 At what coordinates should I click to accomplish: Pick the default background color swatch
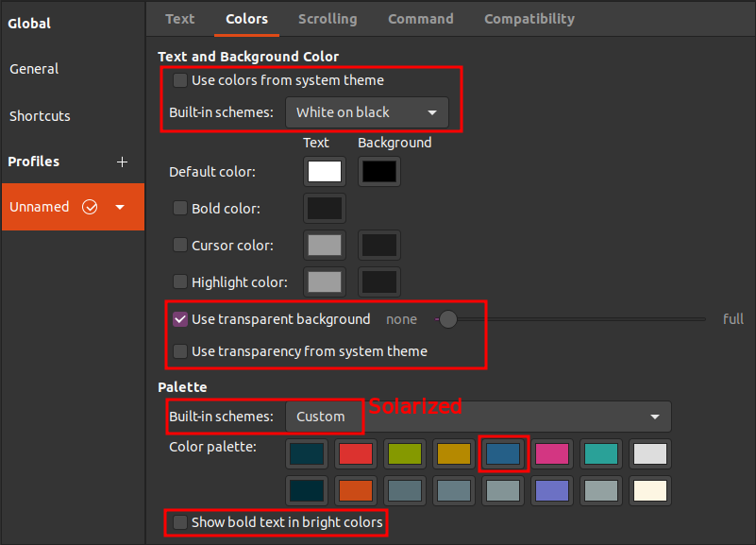pyautogui.click(x=379, y=172)
